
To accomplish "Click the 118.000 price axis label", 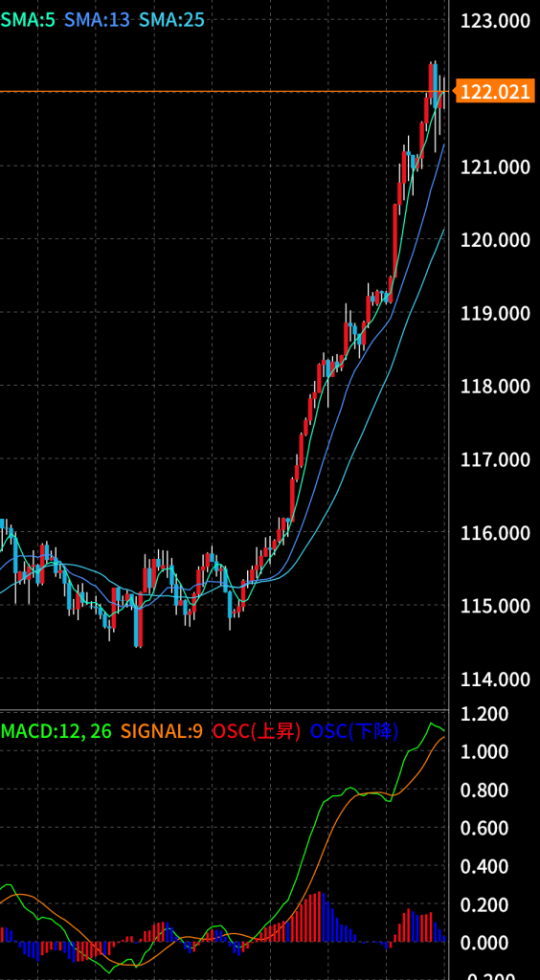I will coord(495,387).
